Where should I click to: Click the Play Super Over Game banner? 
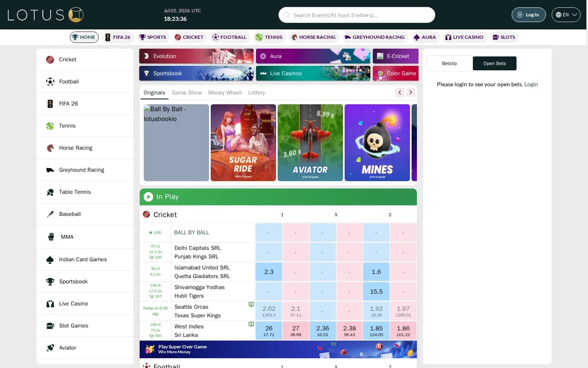pos(278,350)
